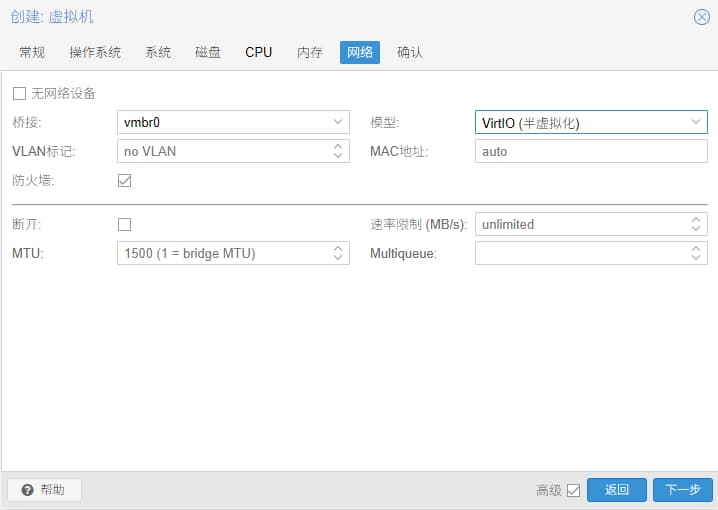This screenshot has height=510, width=718.
Task: Open the 模型 VirtIO dropdown
Action: (x=696, y=122)
